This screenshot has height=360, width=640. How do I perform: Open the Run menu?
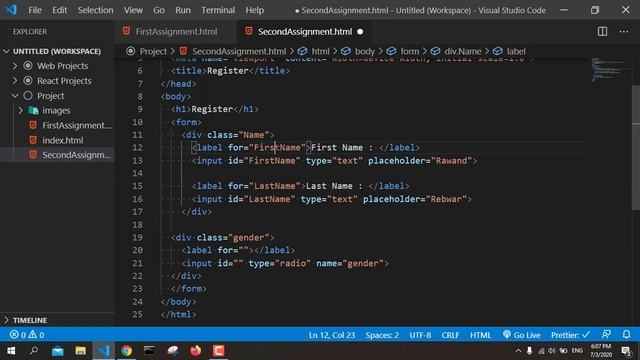click(x=183, y=10)
